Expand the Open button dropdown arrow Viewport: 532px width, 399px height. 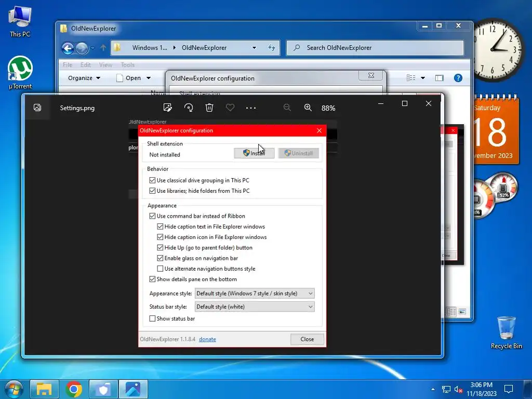point(149,78)
